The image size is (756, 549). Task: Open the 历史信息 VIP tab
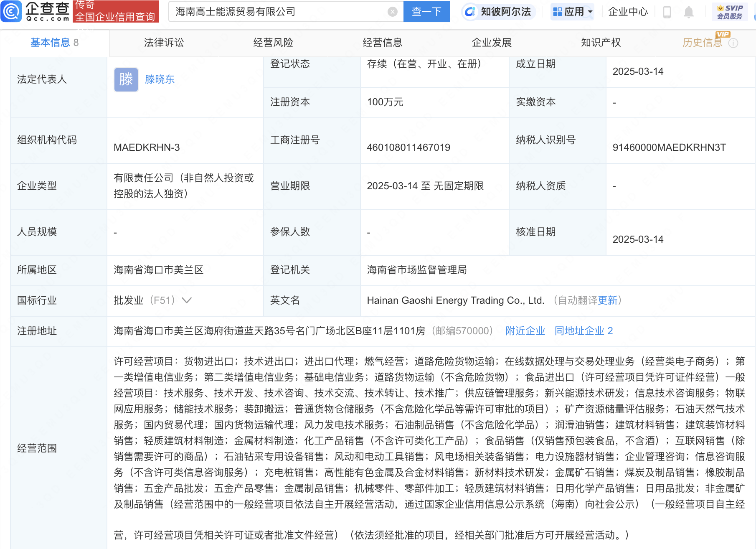click(x=703, y=43)
